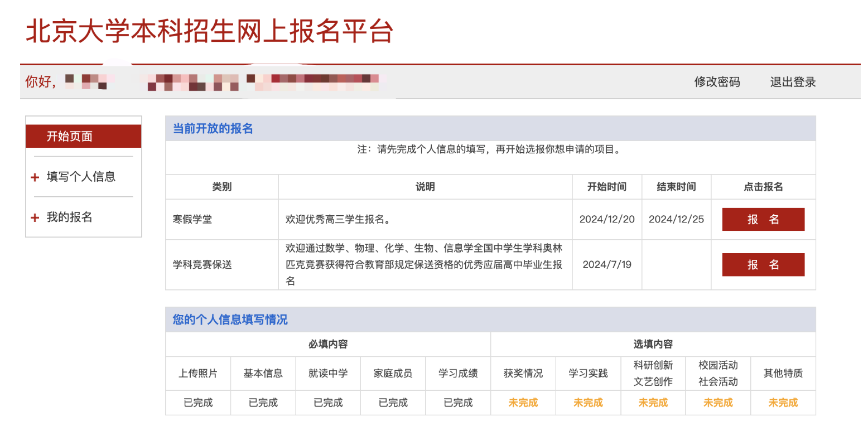The image size is (868, 431).
Task: Click 退出登录 to log out
Action: (x=793, y=82)
